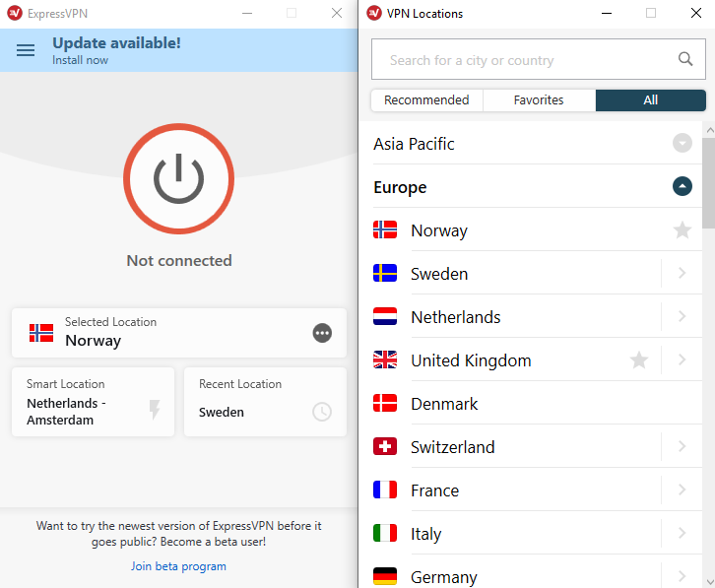Viewport: 715px width, 588px height.
Task: Click the scrollbar up arrow
Action: coord(709,130)
